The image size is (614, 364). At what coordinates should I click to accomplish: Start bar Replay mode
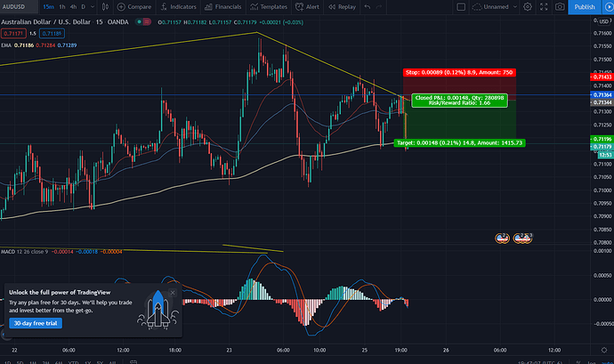point(343,6)
